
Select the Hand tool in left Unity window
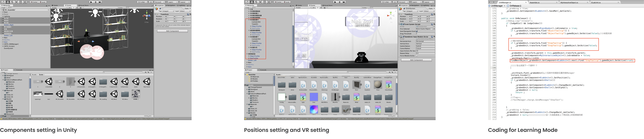pos(3,2)
